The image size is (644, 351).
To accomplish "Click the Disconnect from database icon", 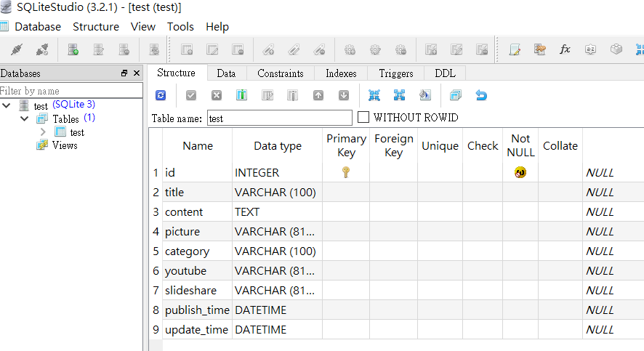I will (x=42, y=49).
